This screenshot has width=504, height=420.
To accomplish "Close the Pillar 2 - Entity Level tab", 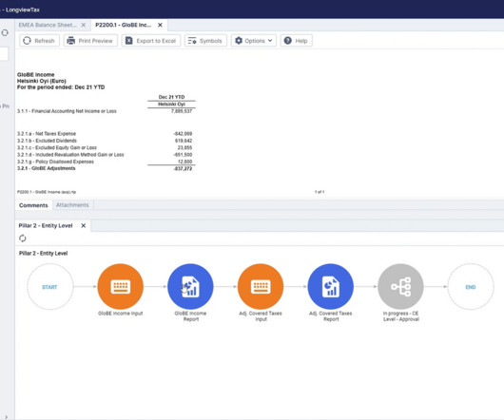I will click(84, 226).
